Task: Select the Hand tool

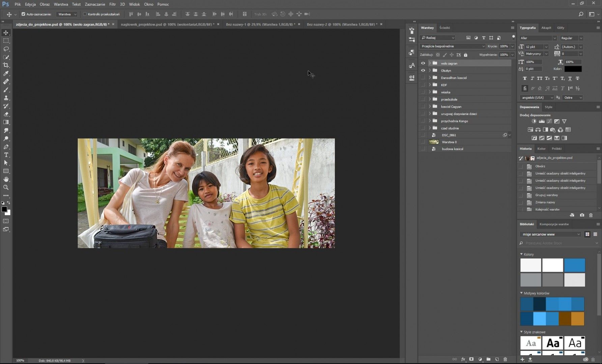Action: tap(6, 179)
